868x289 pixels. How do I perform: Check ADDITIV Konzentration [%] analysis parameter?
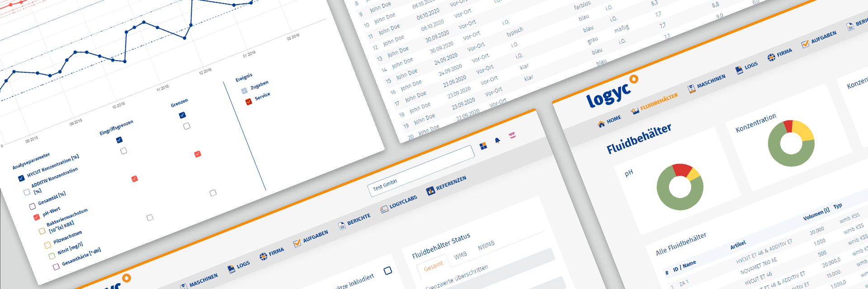click(x=27, y=192)
